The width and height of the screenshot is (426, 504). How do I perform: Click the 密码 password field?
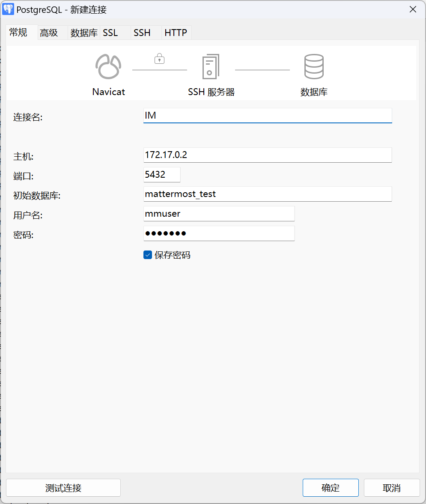pyautogui.click(x=219, y=233)
